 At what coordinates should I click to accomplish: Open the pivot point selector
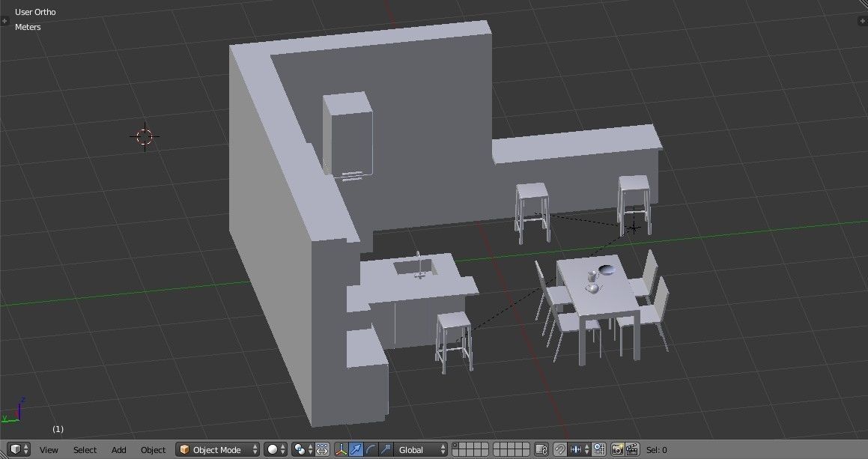[x=303, y=449]
